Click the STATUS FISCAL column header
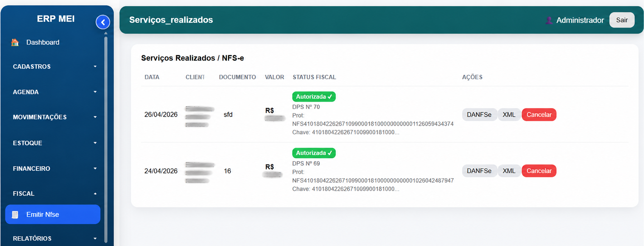Image resolution: width=644 pixels, height=246 pixels. 314,77
